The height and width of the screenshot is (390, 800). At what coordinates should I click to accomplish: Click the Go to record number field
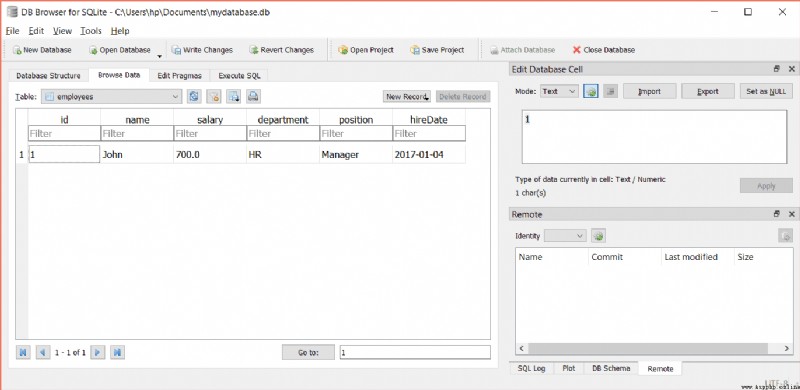415,352
